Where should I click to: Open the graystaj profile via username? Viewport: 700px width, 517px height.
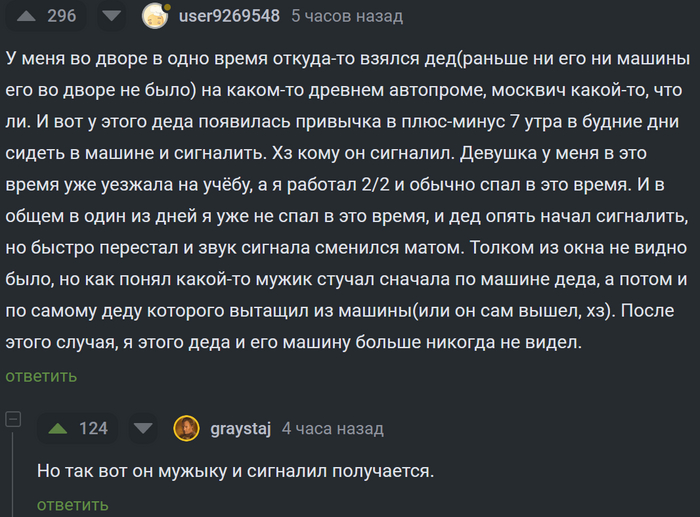240,428
